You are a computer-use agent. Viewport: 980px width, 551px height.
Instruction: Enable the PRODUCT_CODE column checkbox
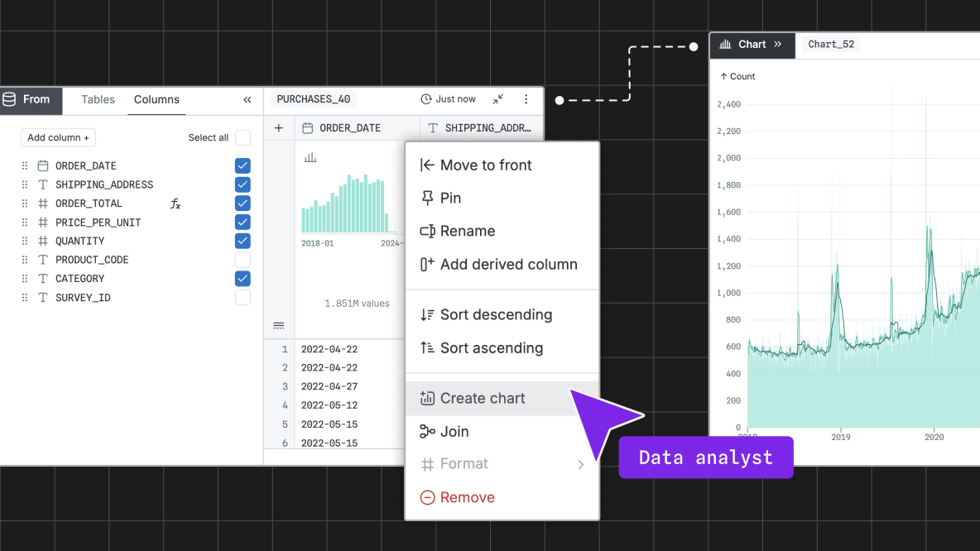243,260
